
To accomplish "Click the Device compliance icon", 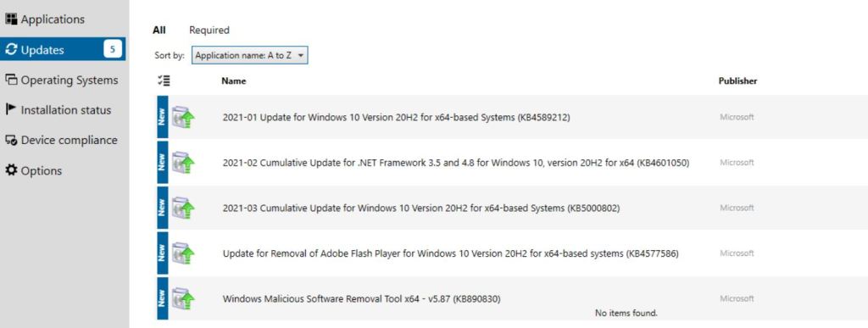I will coord(11,140).
